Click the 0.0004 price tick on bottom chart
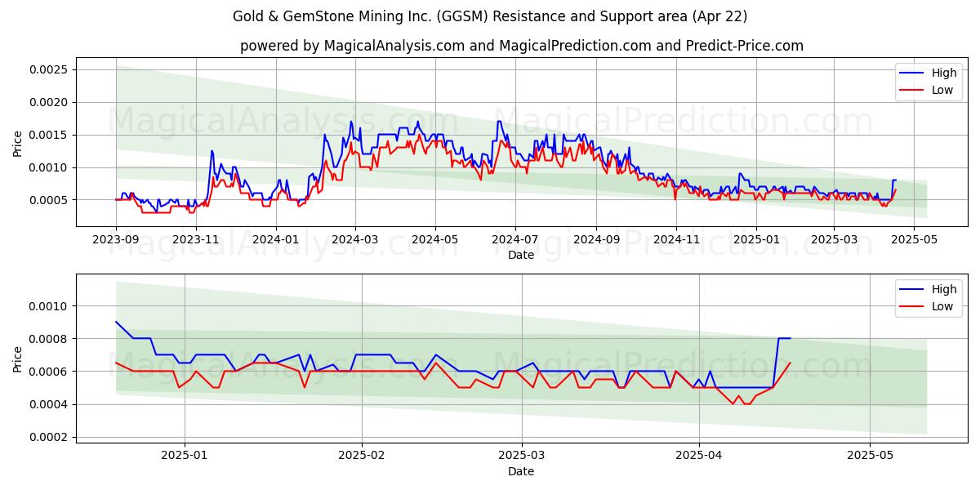The height and width of the screenshot is (490, 980). [x=49, y=404]
